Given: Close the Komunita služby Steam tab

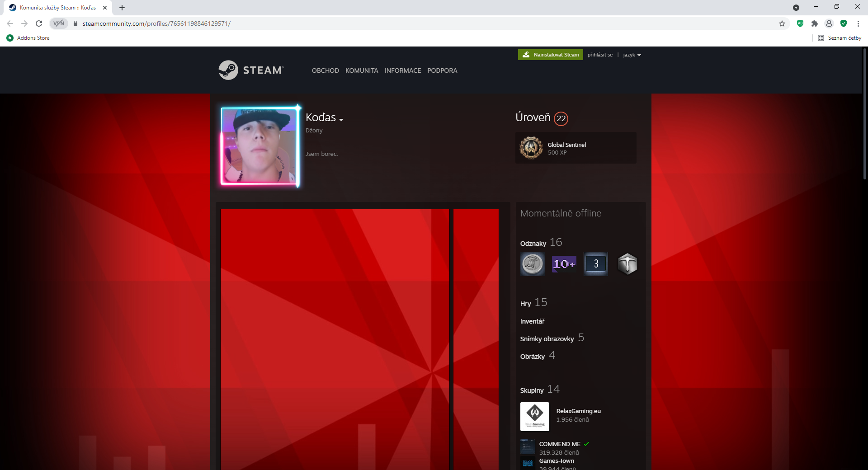Looking at the screenshot, I should [105, 8].
